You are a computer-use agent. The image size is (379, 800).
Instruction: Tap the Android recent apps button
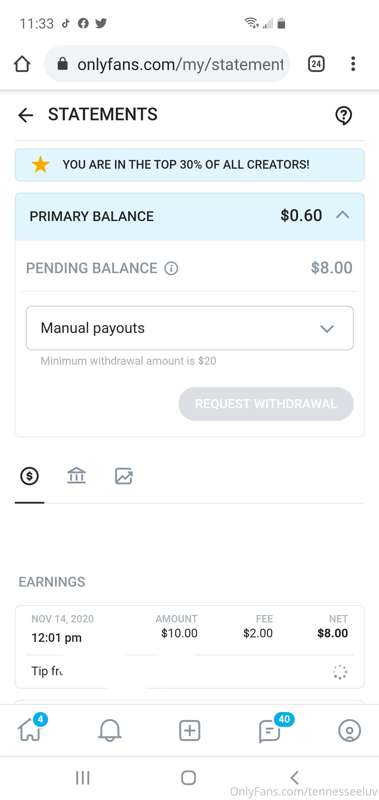(x=83, y=778)
